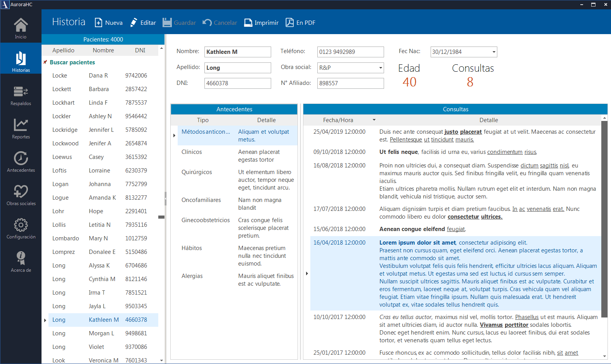Viewport: 611px width, 364px height.
Task: Open the Fec Nac date picker dropdown
Action: (x=494, y=52)
